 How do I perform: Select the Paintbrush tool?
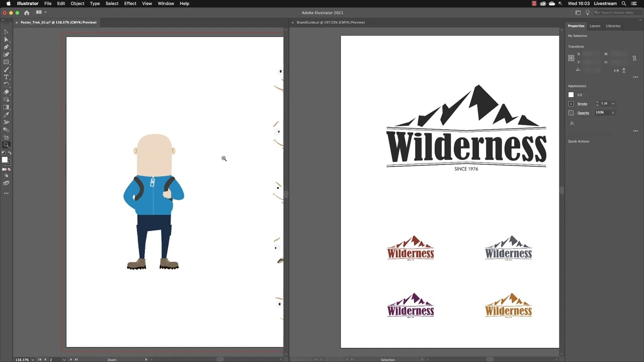[x=6, y=69]
